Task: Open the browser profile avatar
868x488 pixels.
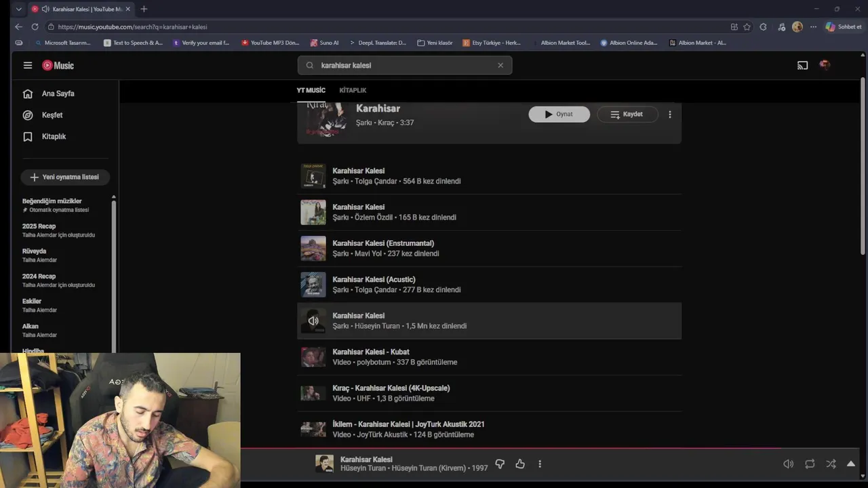Action: [797, 27]
